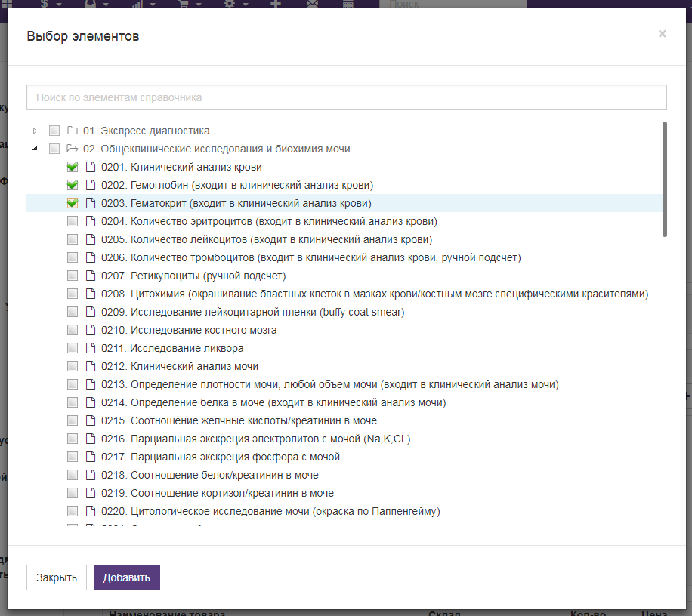This screenshot has width=692, height=616.
Task: Click the text 0212. Клинический анализ мочи
Action: coord(180,366)
